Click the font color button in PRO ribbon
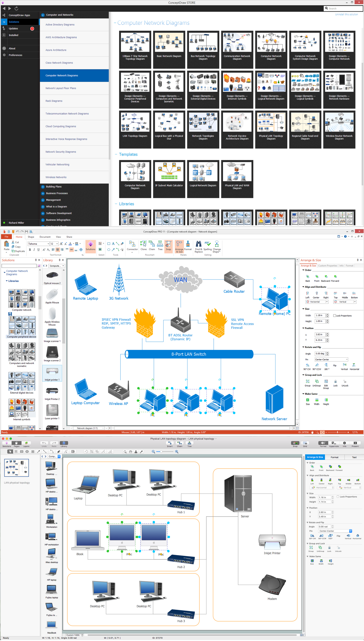364x641 pixels. pyautogui.click(x=70, y=244)
